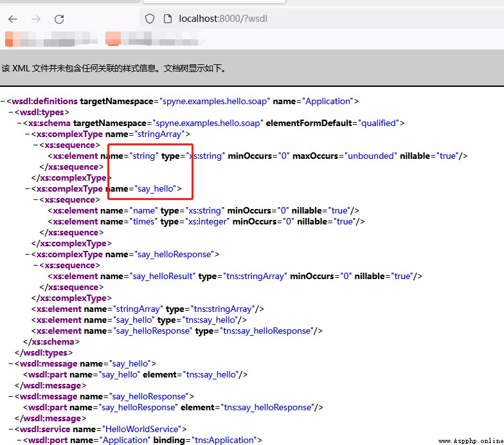504x445 pixels.
Task: Go back with the browser back arrow
Action: [x=13, y=19]
